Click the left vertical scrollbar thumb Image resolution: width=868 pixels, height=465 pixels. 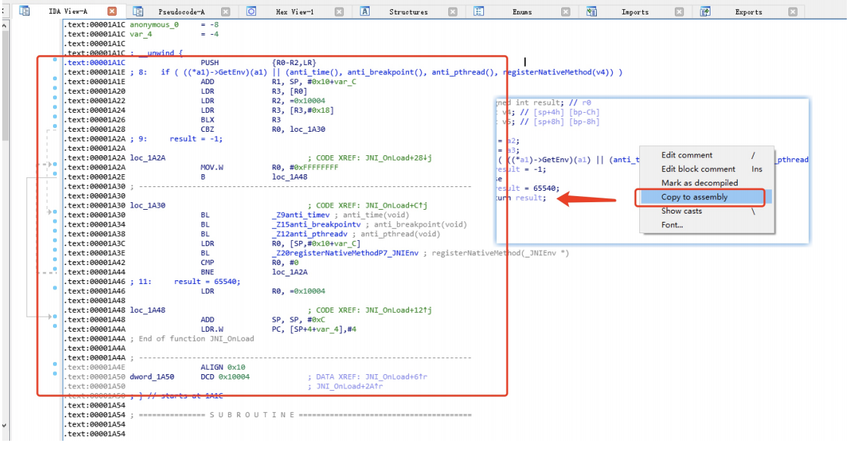pyautogui.click(x=5, y=83)
